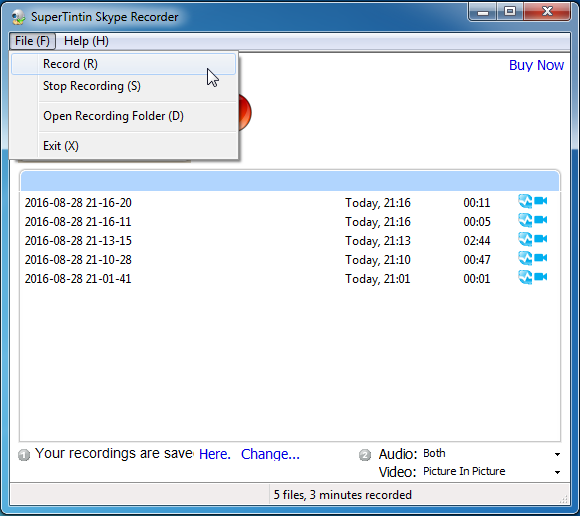Select the recording named 2016-08-28 21-01-41
This screenshot has width=580, height=516.
(78, 278)
